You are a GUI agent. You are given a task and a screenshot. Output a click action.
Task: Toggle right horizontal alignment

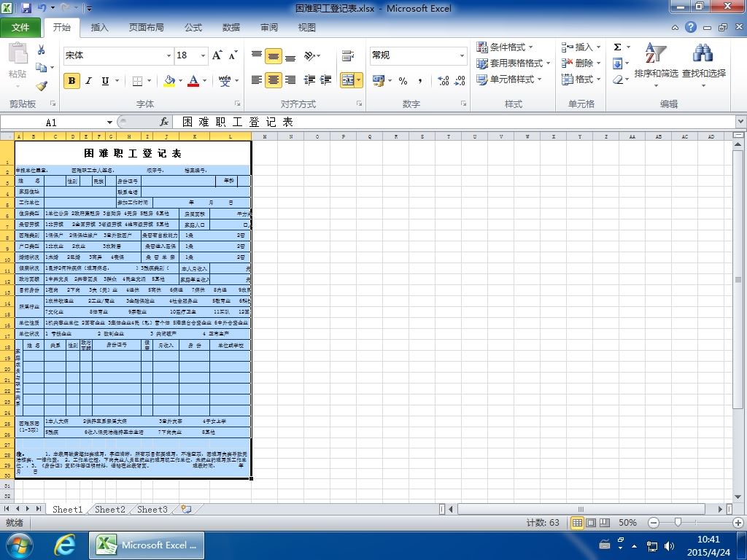click(290, 79)
